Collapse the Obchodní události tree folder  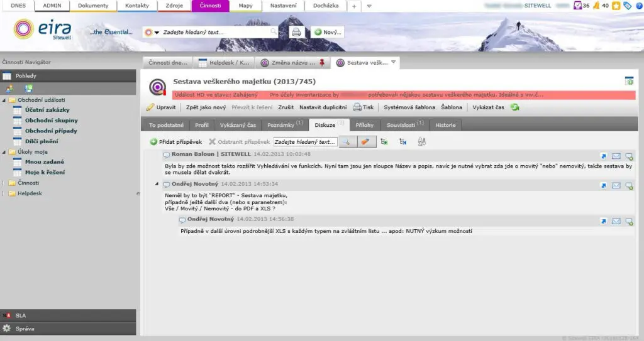4,100
